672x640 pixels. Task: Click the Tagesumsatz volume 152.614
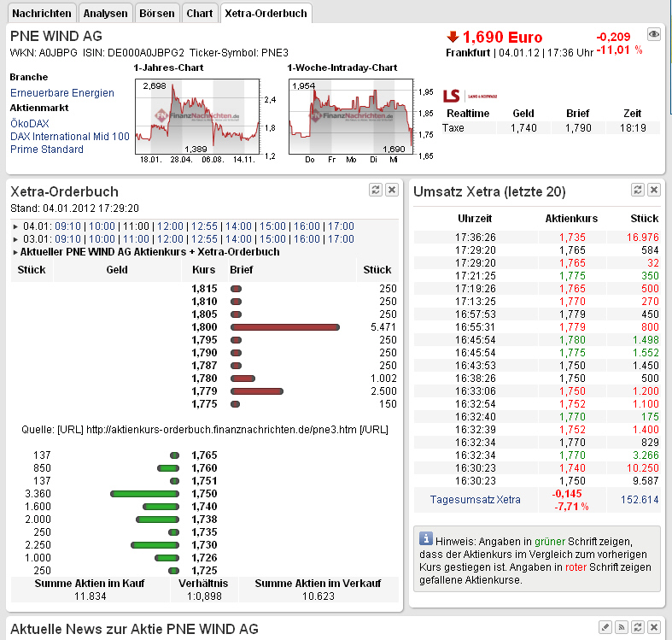(640, 500)
